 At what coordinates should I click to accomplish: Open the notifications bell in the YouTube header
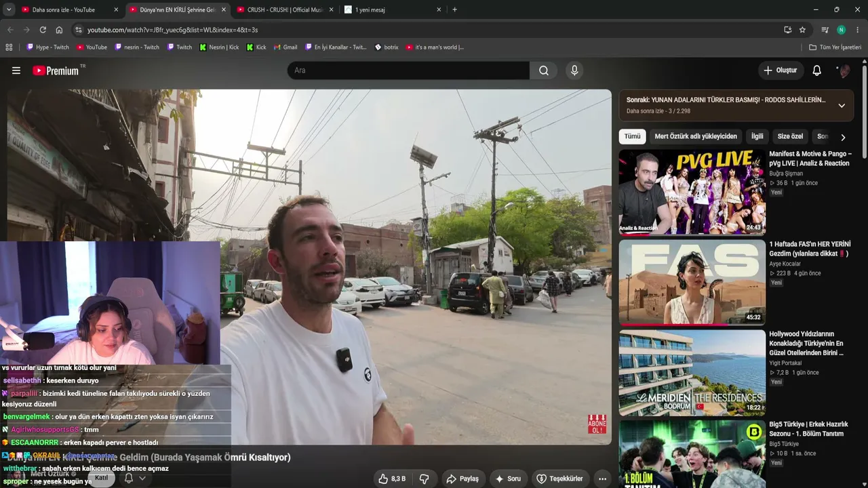[817, 70]
